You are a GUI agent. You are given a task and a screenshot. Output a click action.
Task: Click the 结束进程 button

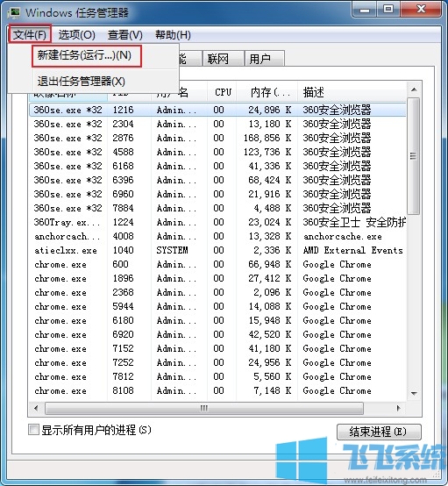[x=379, y=432]
